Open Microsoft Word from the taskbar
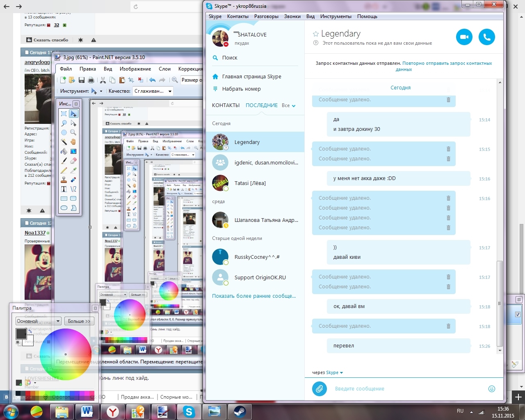This screenshot has height=420, width=525. click(87, 411)
